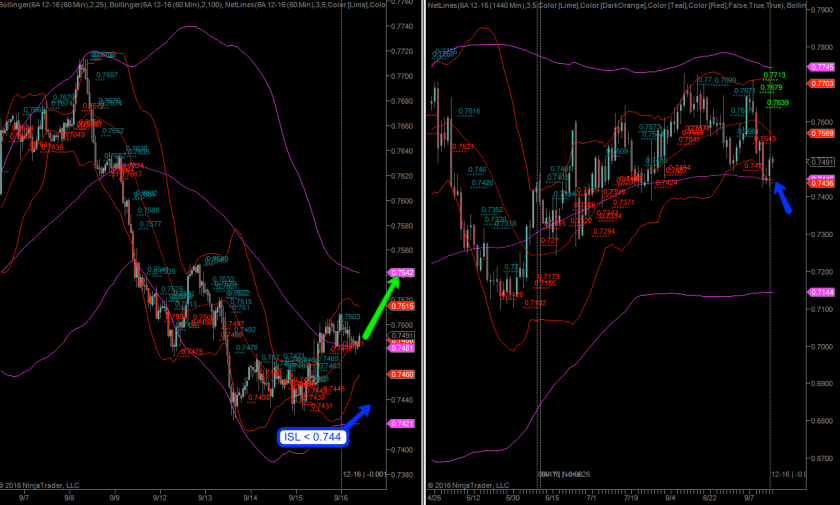Click the red 0.7173 level label on right chart

tap(548, 277)
